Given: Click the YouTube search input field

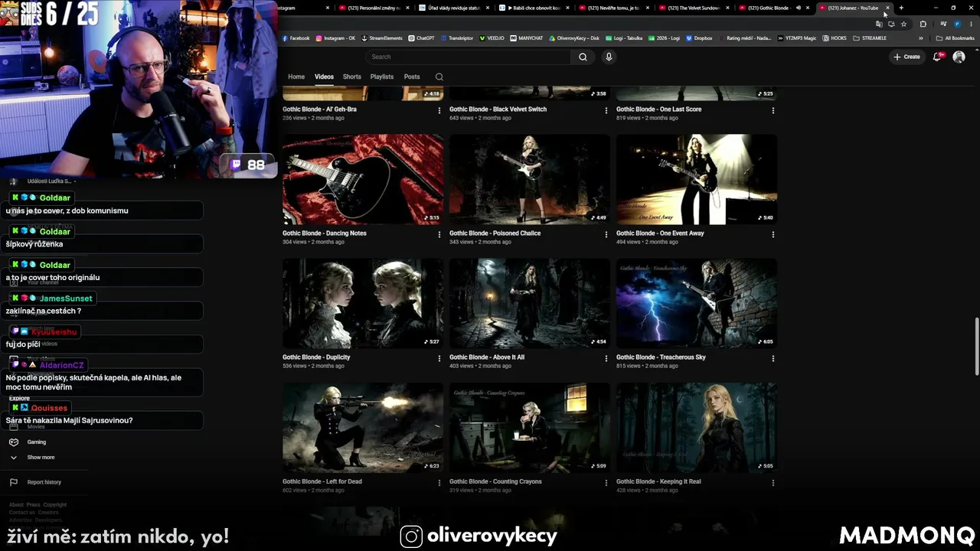Looking at the screenshot, I should click(469, 57).
